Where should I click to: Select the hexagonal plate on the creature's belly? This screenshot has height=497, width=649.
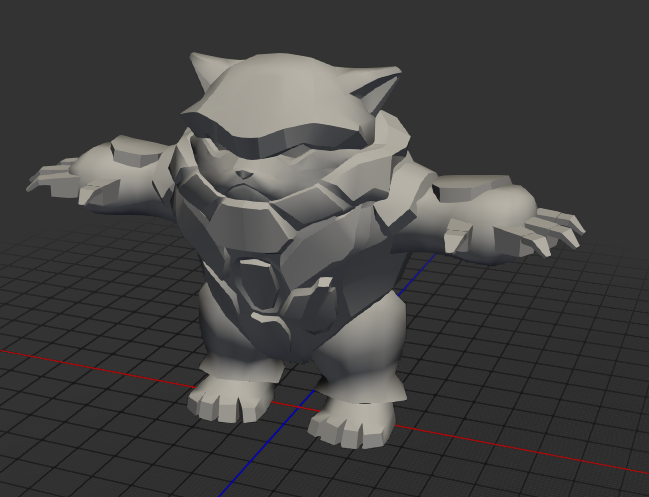click(259, 285)
